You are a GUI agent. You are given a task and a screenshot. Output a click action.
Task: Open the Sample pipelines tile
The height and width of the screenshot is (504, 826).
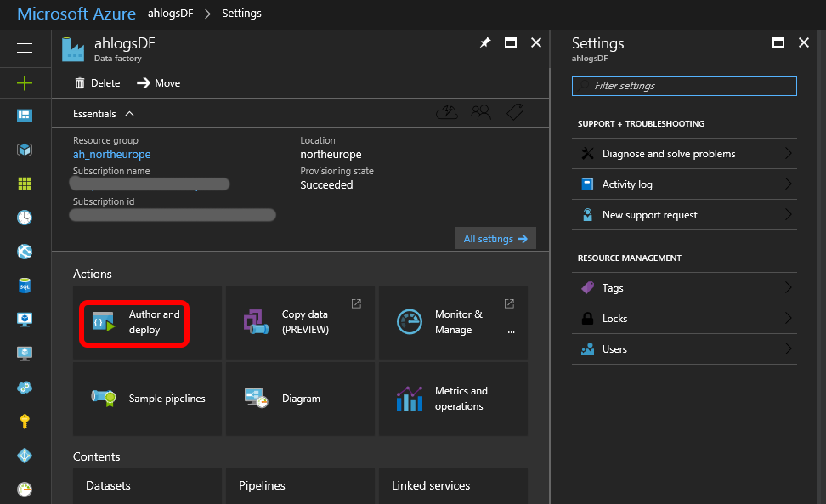click(148, 399)
